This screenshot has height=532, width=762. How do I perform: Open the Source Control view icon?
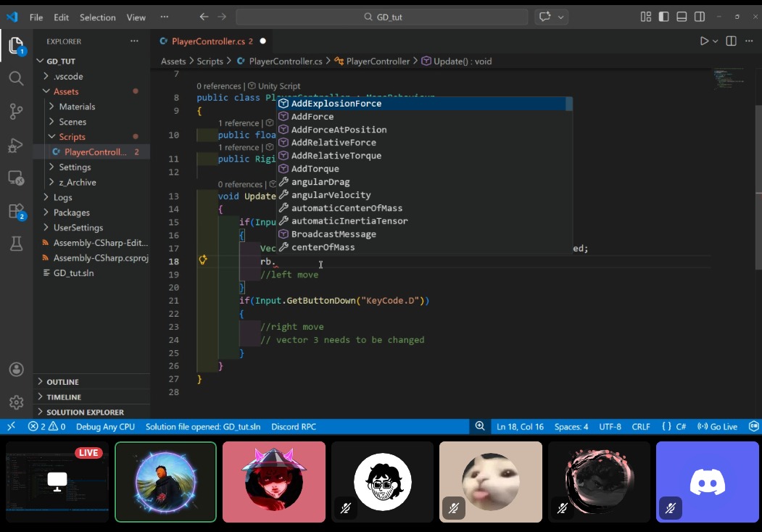16,112
